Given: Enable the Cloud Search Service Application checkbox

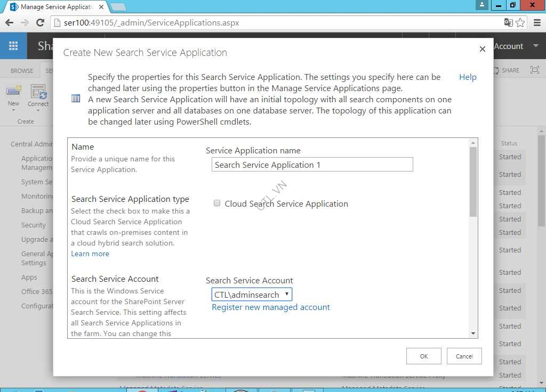Looking at the screenshot, I should (218, 203).
